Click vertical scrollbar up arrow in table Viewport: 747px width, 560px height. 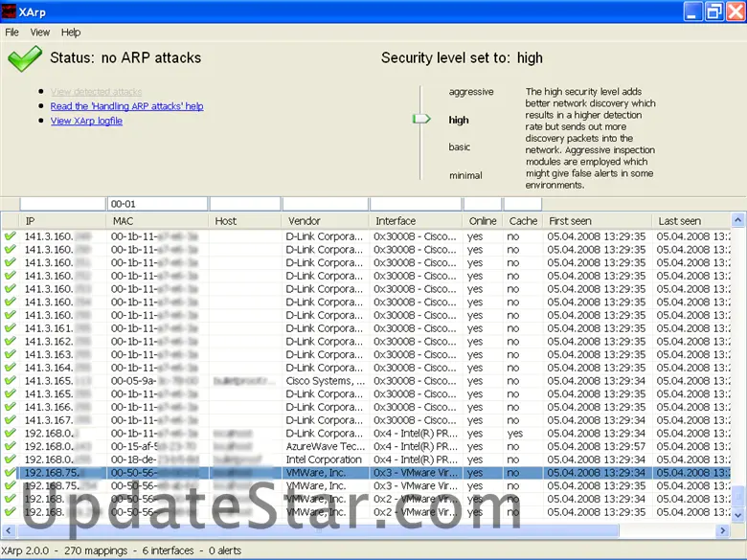pyautogui.click(x=738, y=221)
